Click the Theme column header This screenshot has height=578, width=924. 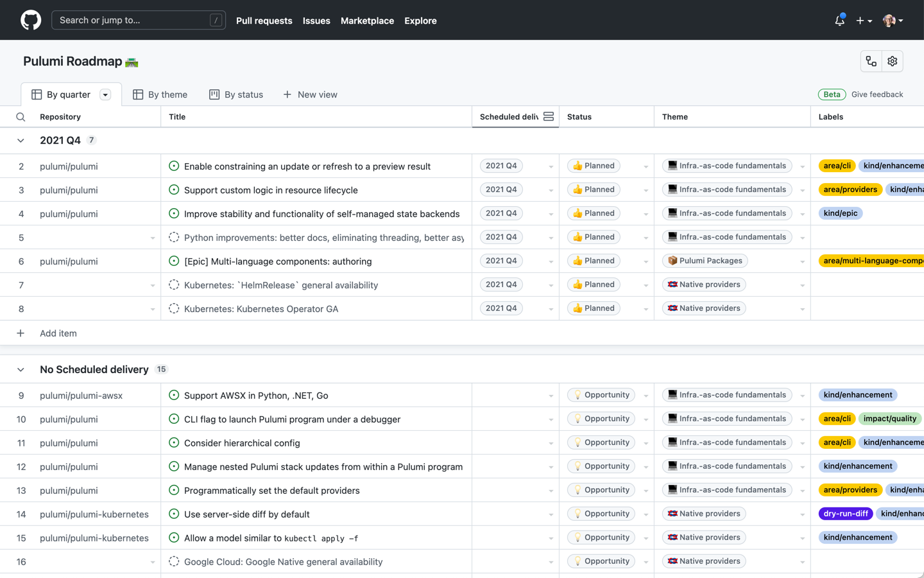[732, 117]
